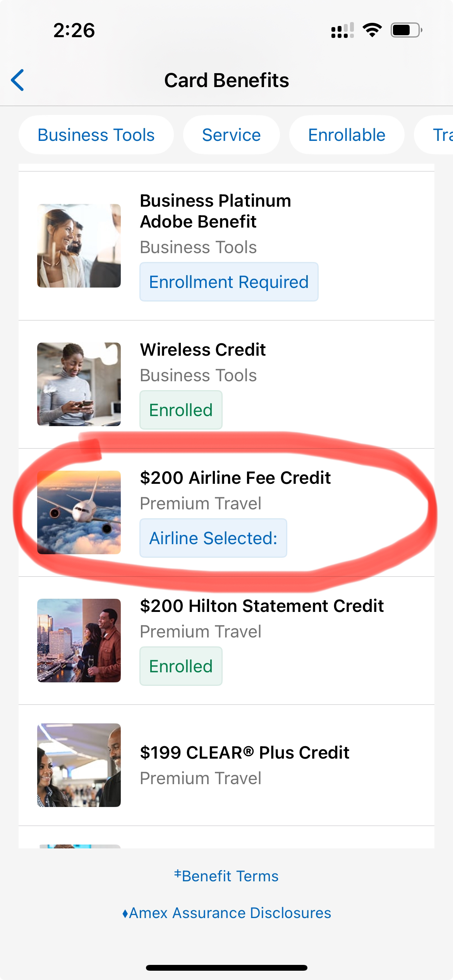Viewport: 453px width, 980px height.
Task: Tap the back arrow icon
Action: [x=18, y=80]
